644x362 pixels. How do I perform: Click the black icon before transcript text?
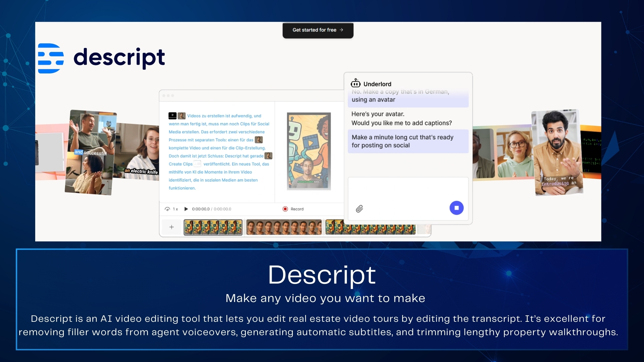[x=172, y=116]
